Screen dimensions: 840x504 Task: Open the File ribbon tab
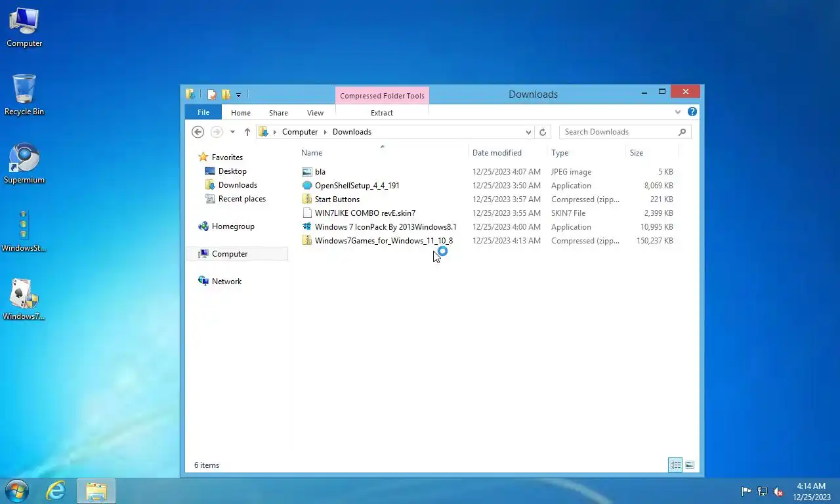click(203, 113)
